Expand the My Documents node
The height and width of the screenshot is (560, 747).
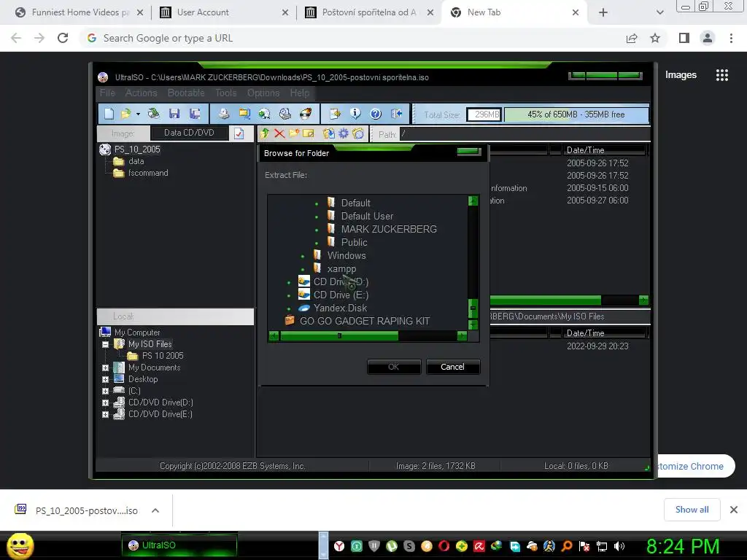(x=105, y=367)
